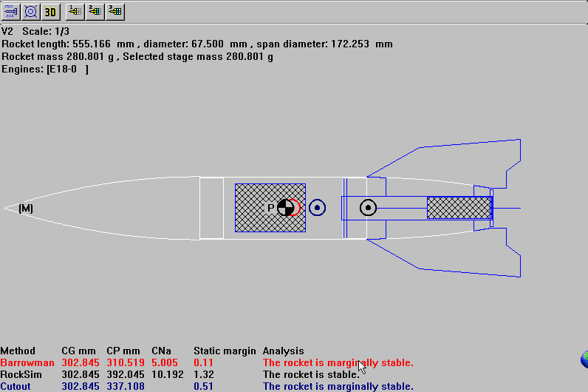Image resolution: width=588 pixels, height=392 pixels.
Task: Click the hatched engine block in the tail
Action: 459,208
